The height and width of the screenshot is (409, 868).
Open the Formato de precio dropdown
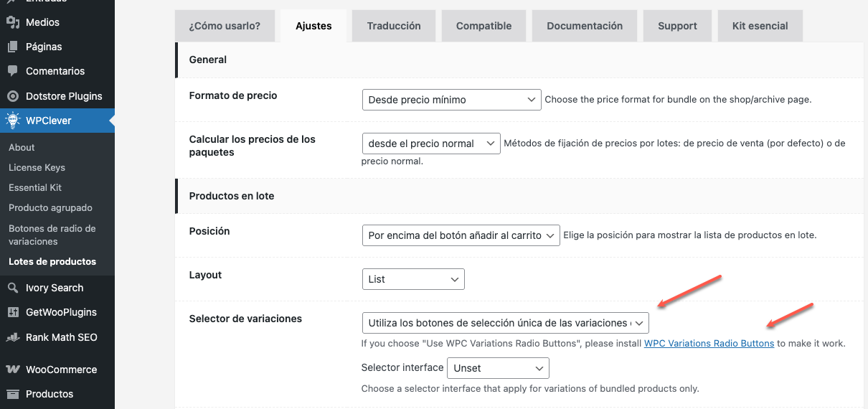[x=451, y=100]
